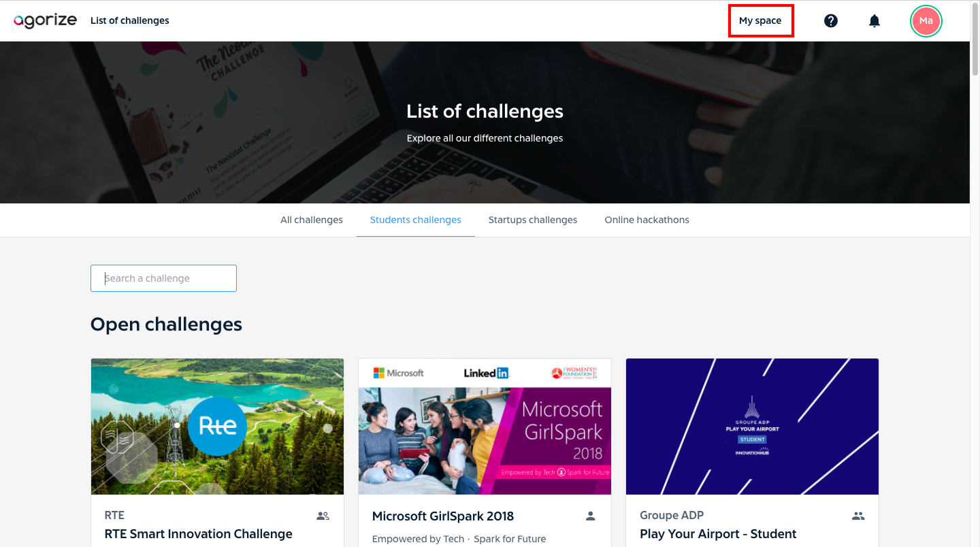Click 'Empowered by Tech · Spark for Future' text
Screen dimensions: 980x547
click(x=459, y=539)
